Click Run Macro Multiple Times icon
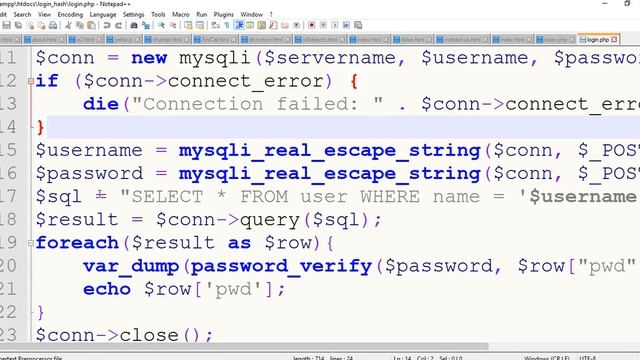This screenshot has width=640, height=360. pyautogui.click(x=346, y=25)
